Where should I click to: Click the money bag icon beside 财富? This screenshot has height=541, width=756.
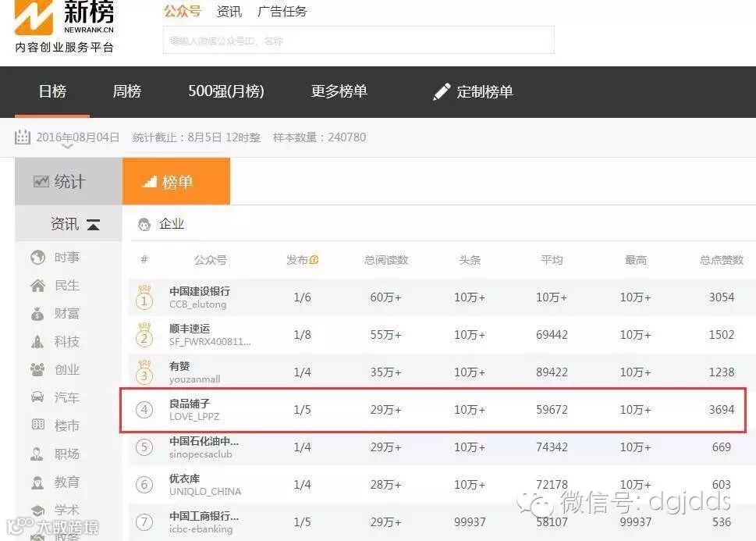pyautogui.click(x=37, y=314)
